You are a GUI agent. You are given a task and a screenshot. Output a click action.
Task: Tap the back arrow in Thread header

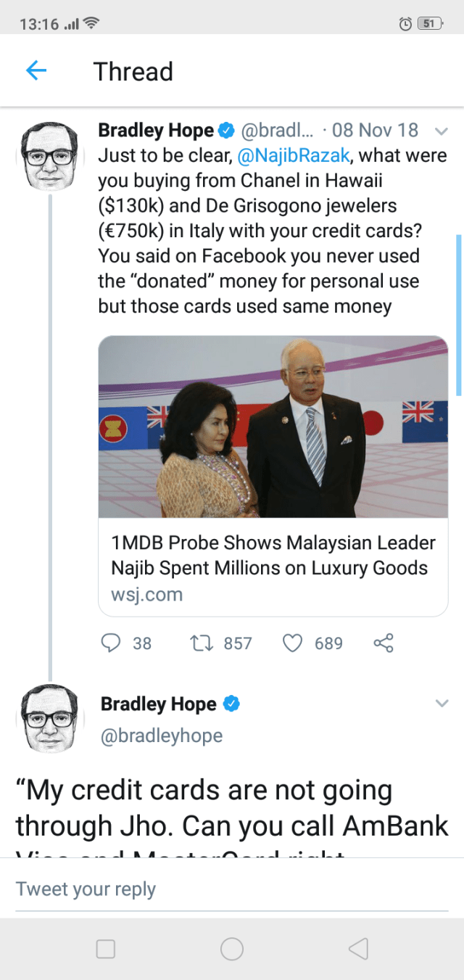pos(36,70)
